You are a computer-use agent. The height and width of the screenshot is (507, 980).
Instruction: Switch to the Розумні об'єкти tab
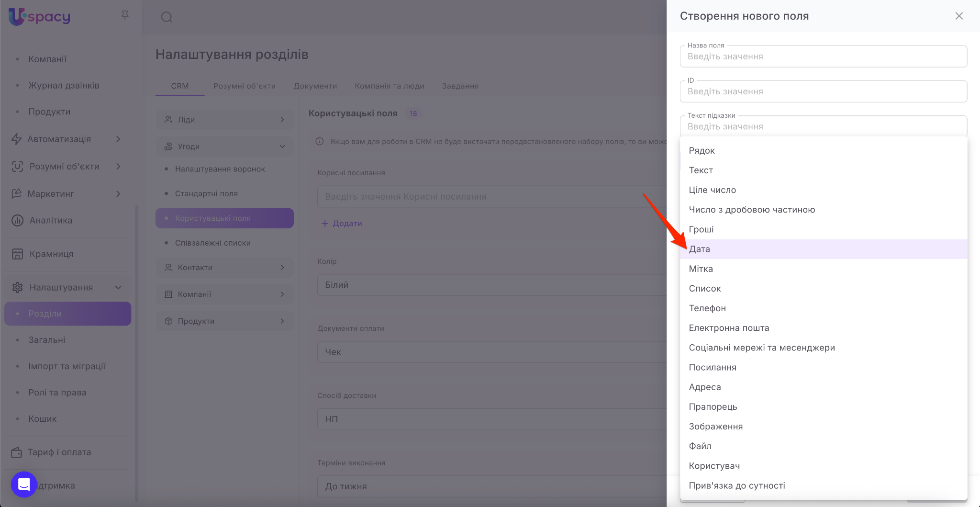(x=244, y=86)
